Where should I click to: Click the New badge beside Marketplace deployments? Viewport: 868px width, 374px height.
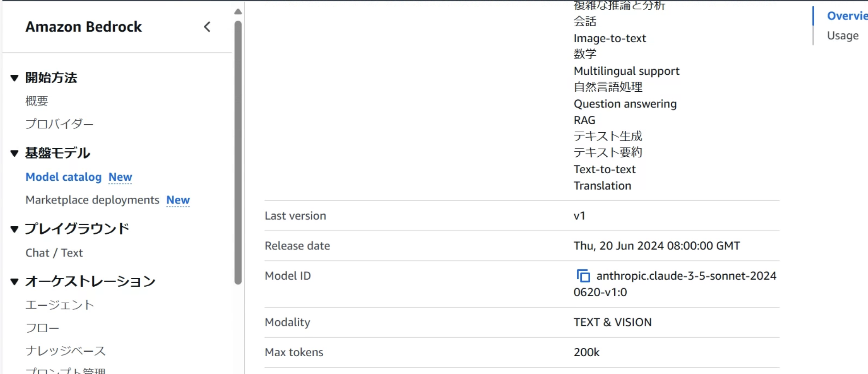click(x=178, y=200)
